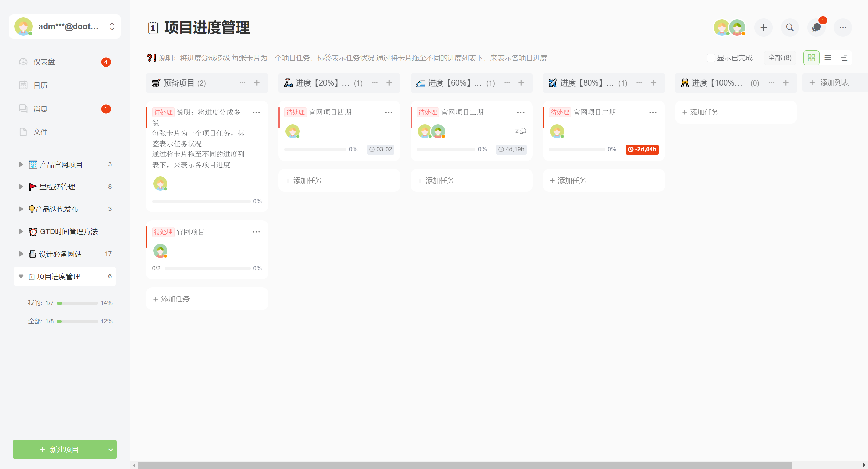Open the header more options ellipsis
The width and height of the screenshot is (868, 469).
[x=843, y=27]
